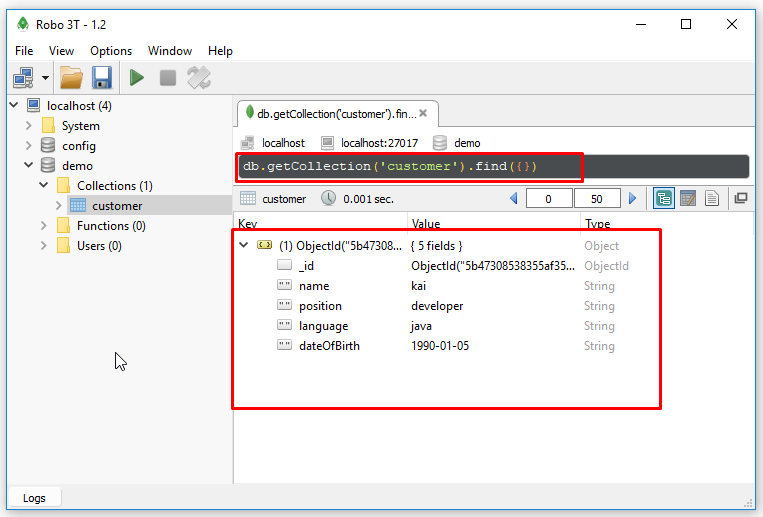The image size is (763, 517).
Task: Open the File menu
Action: point(24,51)
